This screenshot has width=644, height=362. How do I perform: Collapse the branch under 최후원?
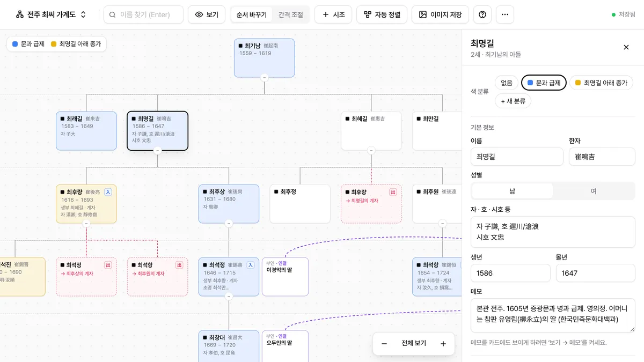[x=442, y=224]
